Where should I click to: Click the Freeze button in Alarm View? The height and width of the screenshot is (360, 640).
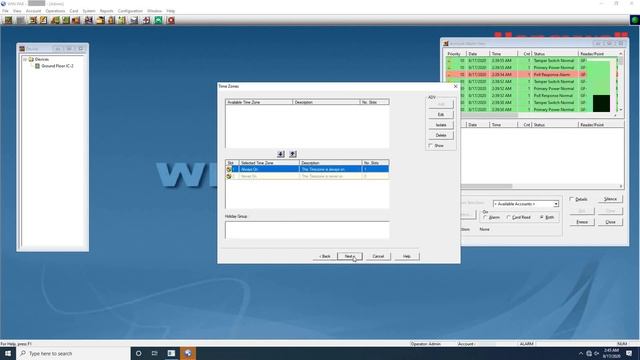coord(582,222)
